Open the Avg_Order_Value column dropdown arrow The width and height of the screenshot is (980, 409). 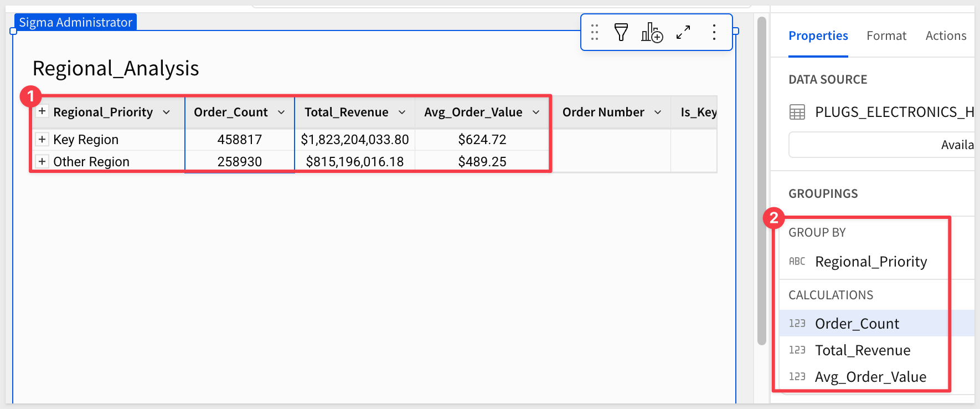tap(536, 113)
